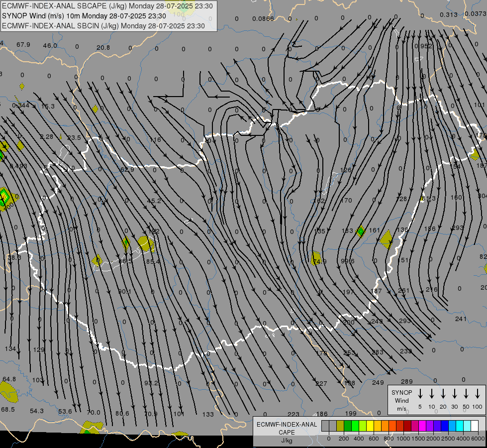The height and width of the screenshot is (448, 487).
Task: Pick the magenta swatch in CAPE legend
Action: click(422, 426)
